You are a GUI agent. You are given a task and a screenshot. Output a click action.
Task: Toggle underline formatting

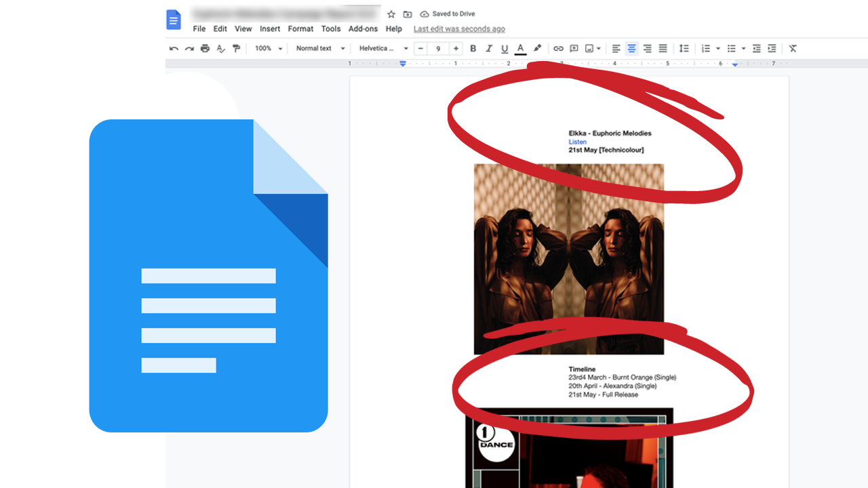pyautogui.click(x=505, y=49)
